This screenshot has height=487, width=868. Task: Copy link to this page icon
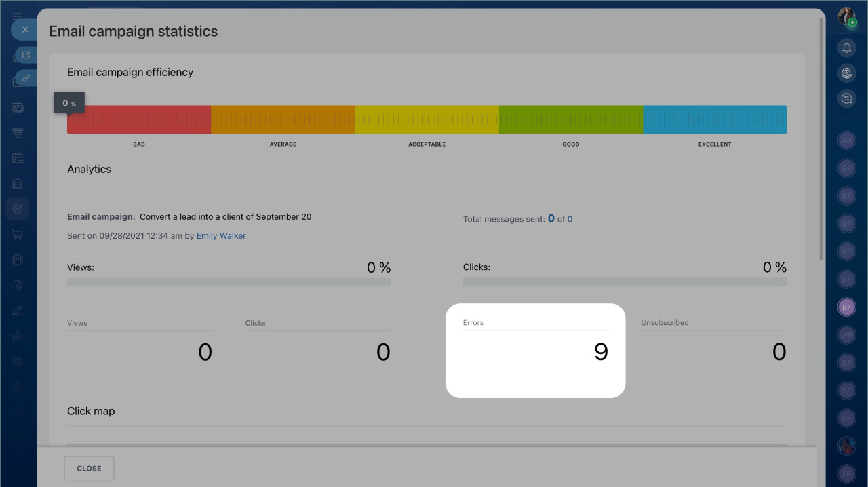pyautogui.click(x=26, y=78)
